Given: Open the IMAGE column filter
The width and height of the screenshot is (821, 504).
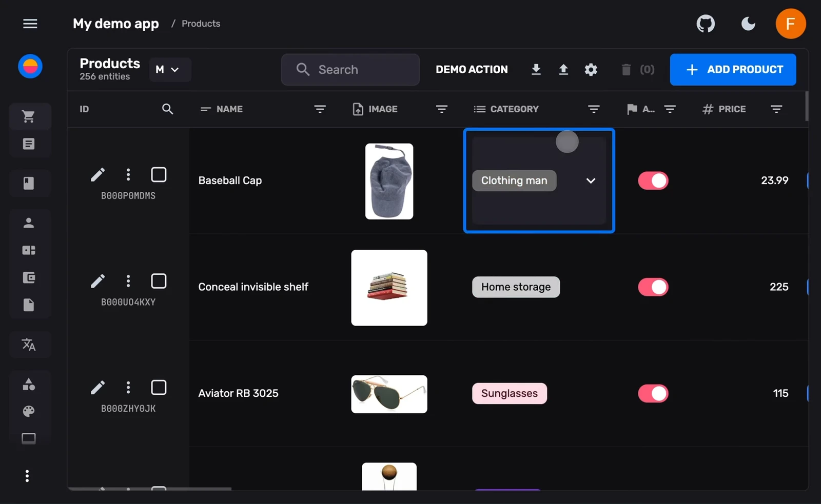Looking at the screenshot, I should (441, 109).
